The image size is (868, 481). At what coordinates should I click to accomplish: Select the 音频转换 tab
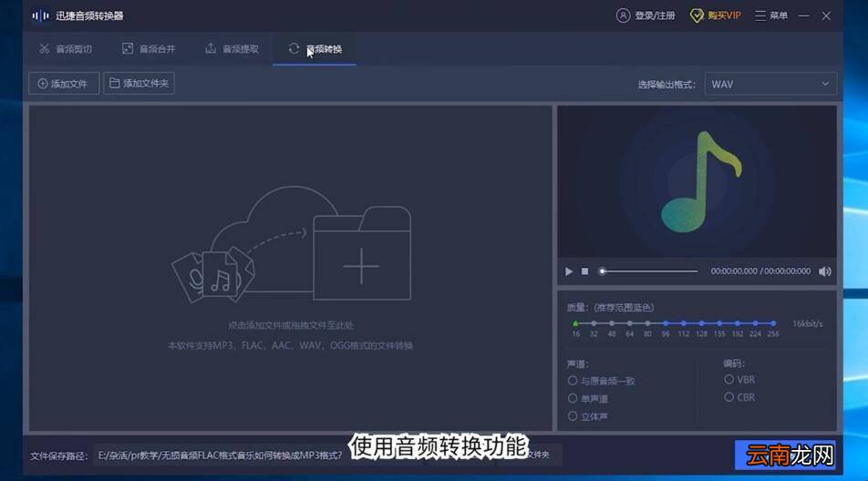[x=315, y=49]
